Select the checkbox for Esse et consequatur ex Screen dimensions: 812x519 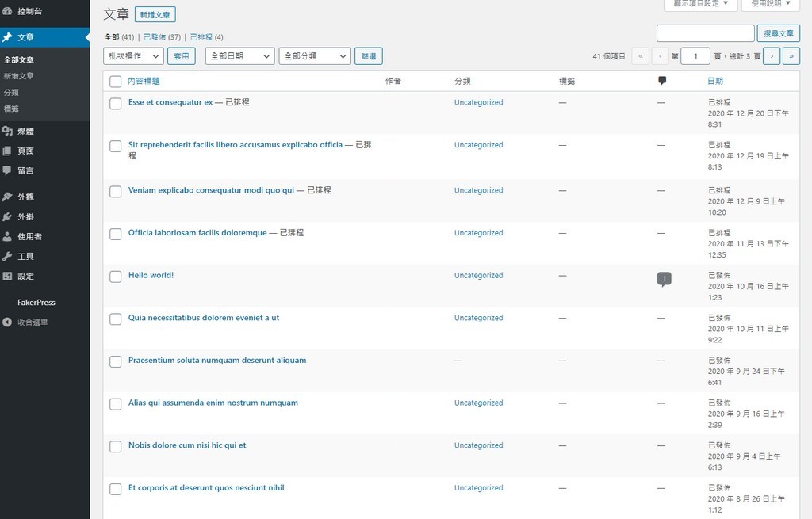(x=116, y=104)
